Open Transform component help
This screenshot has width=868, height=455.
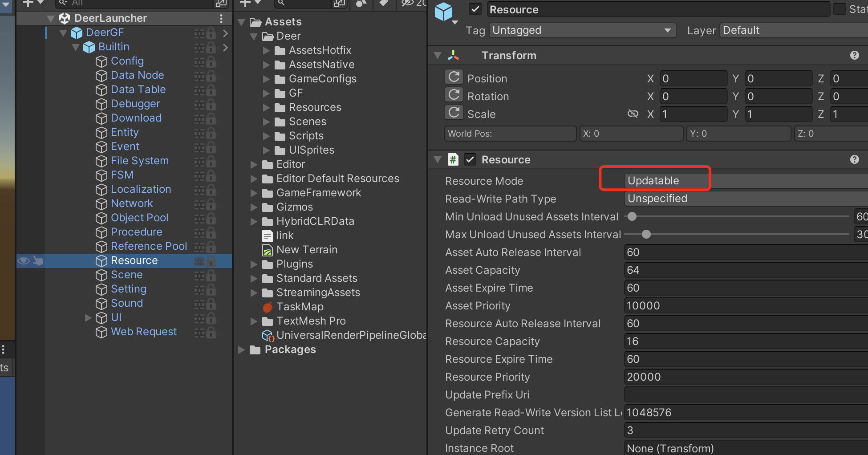click(x=854, y=55)
